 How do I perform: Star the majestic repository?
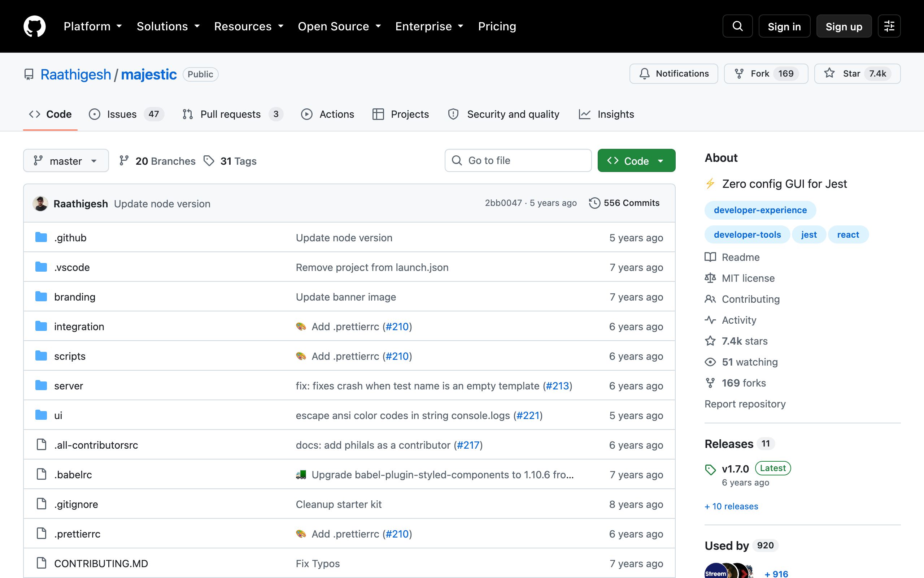pos(857,73)
